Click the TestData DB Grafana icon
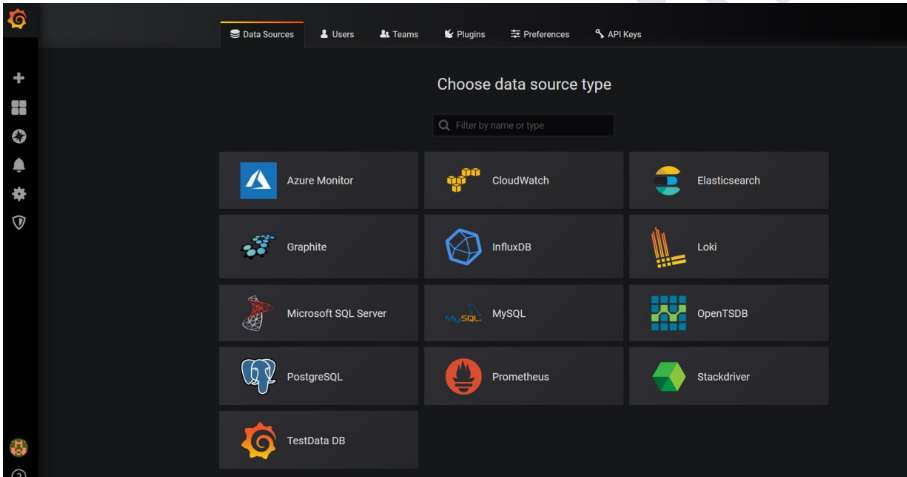The image size is (907, 477). pyautogui.click(x=258, y=441)
